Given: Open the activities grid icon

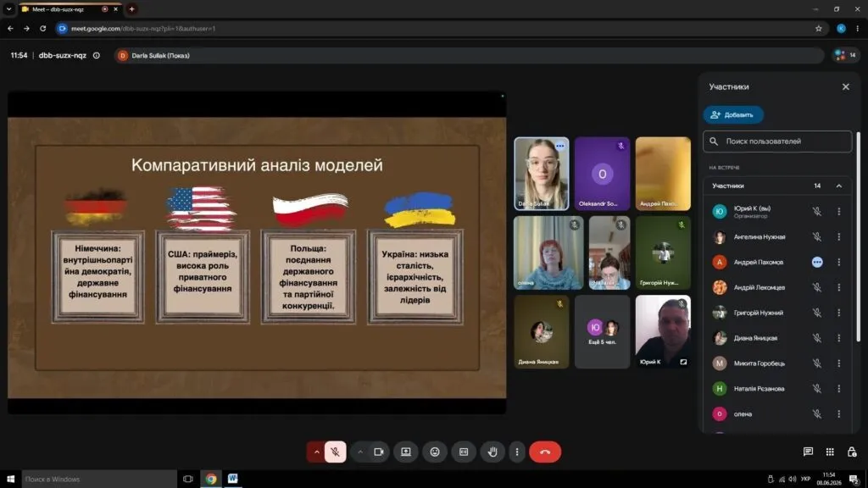Looking at the screenshot, I should tap(830, 452).
